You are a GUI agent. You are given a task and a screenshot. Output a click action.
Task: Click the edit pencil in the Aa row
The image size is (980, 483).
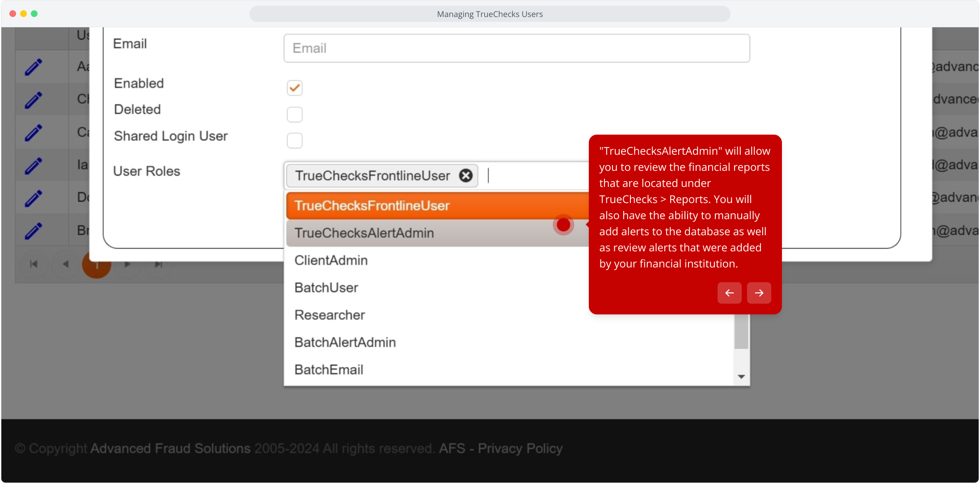point(34,67)
